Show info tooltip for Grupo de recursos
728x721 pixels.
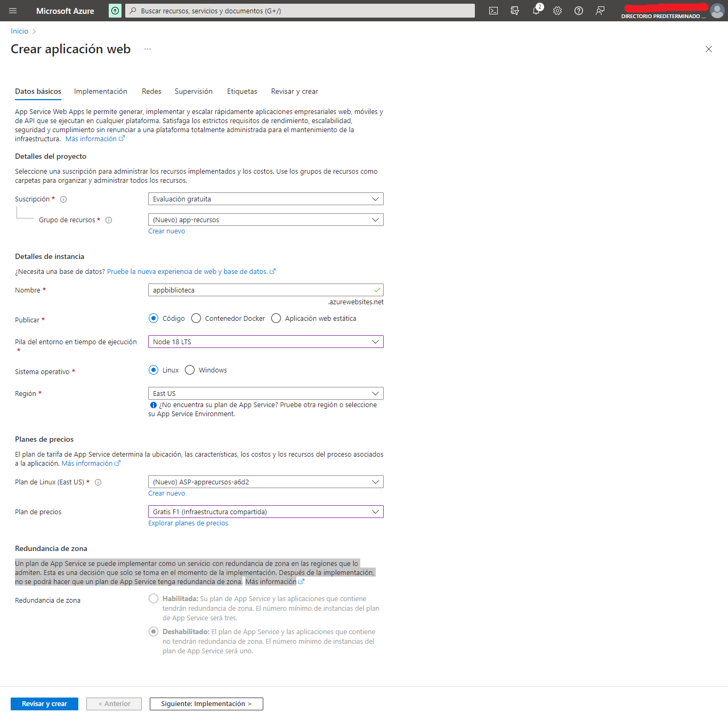click(109, 220)
